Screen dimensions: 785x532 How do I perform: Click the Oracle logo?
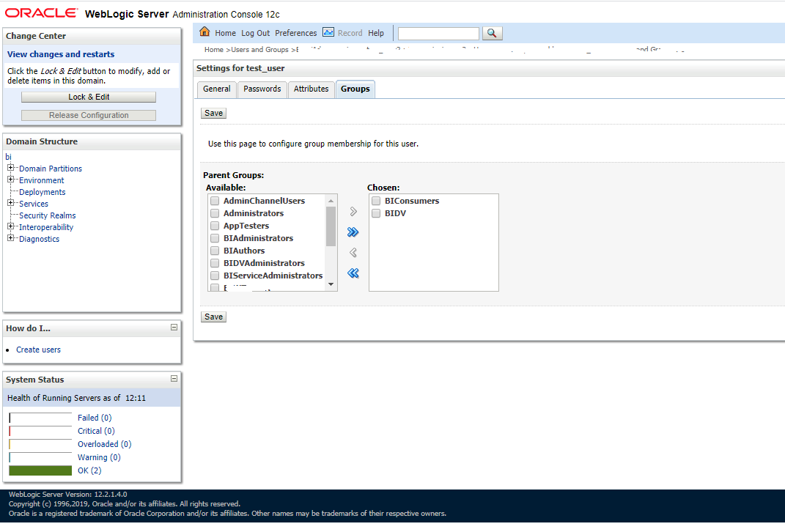[42, 13]
